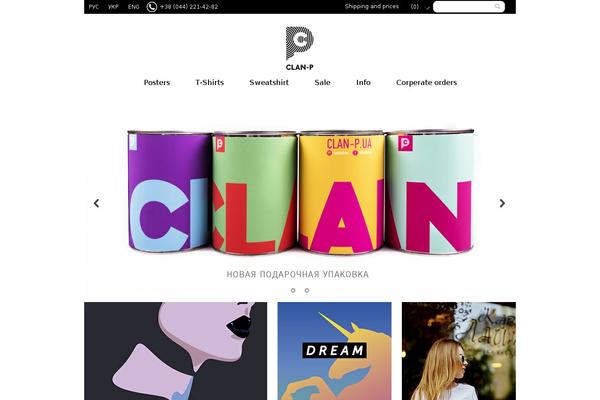Click the phone icon beside the number
The width and height of the screenshot is (600, 400).
(x=152, y=7)
